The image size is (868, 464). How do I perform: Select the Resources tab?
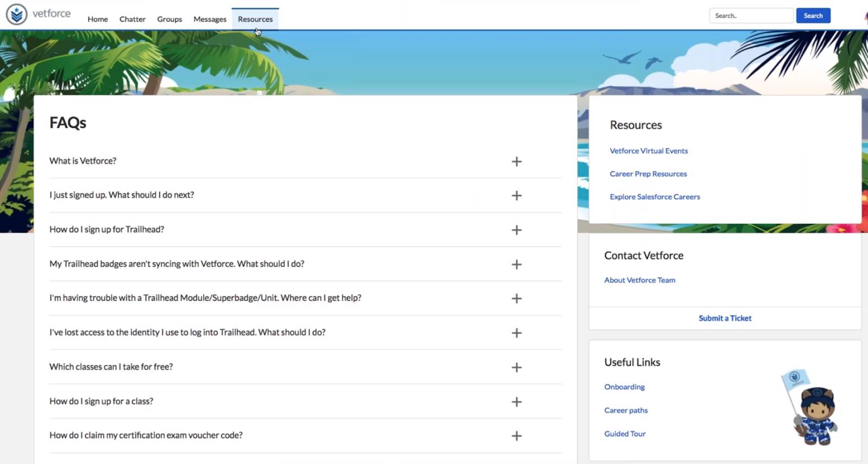[255, 19]
